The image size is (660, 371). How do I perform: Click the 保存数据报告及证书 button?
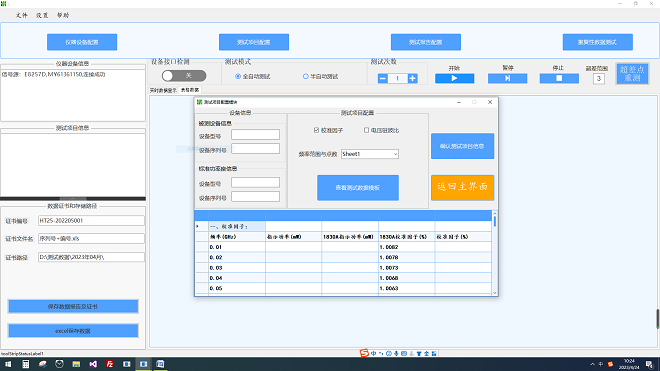click(x=73, y=307)
